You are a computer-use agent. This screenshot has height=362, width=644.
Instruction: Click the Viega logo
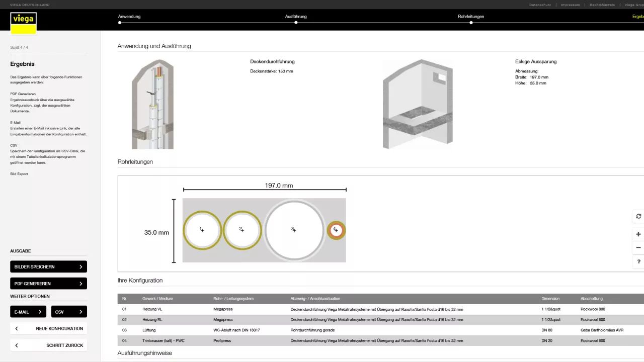[23, 23]
